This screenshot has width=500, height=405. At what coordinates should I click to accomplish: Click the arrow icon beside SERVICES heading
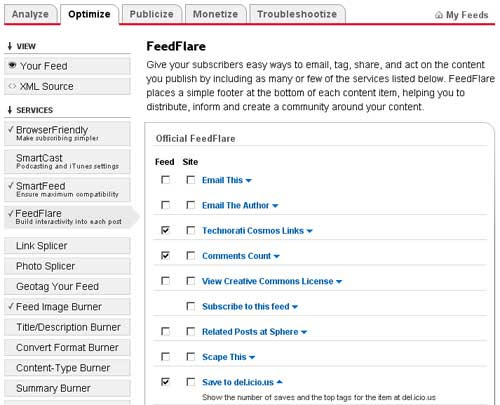(10, 110)
